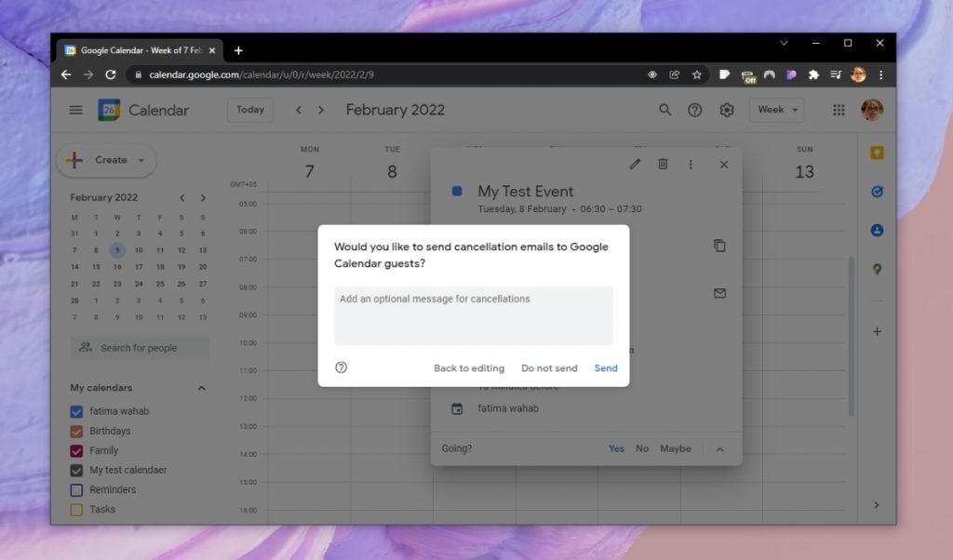Select highlighted date 9 in mini calendar
953x560 pixels.
click(x=117, y=249)
